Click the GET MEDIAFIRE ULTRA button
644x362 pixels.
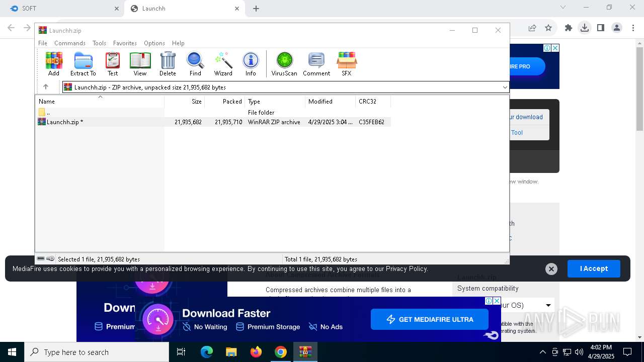[x=430, y=319]
